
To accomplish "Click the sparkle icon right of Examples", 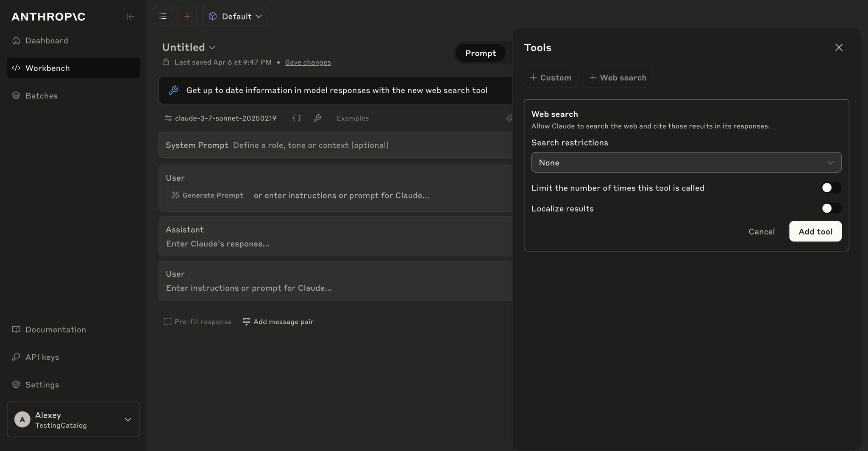I will click(x=509, y=118).
